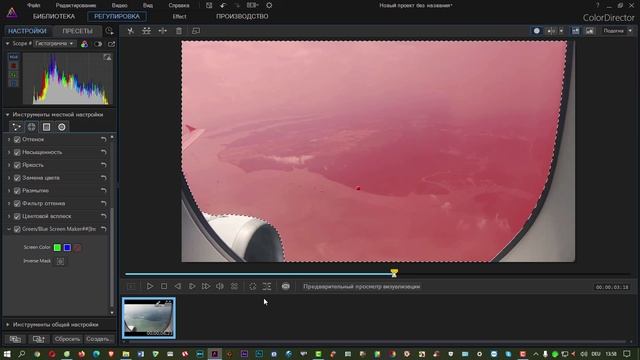This screenshot has width=640, height=360.
Task: Select the crosshair motion tracking tool
Action: pos(31,127)
